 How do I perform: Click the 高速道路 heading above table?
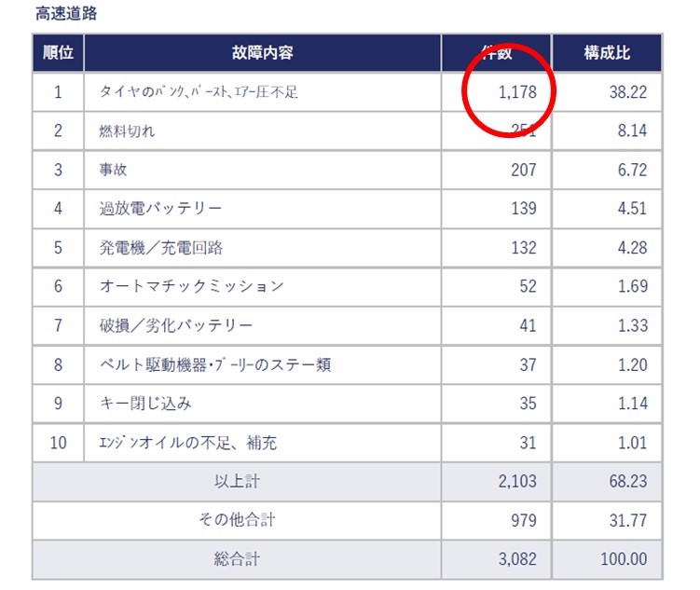coord(66,14)
